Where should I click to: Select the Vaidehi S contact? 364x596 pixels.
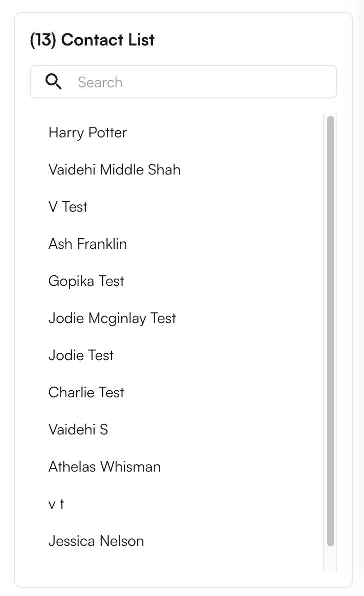coord(78,429)
